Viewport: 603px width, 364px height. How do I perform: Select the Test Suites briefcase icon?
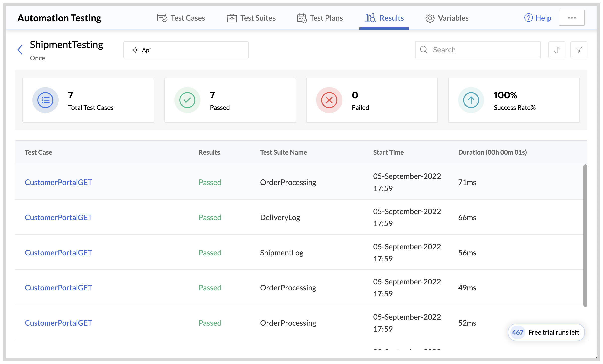(x=231, y=18)
